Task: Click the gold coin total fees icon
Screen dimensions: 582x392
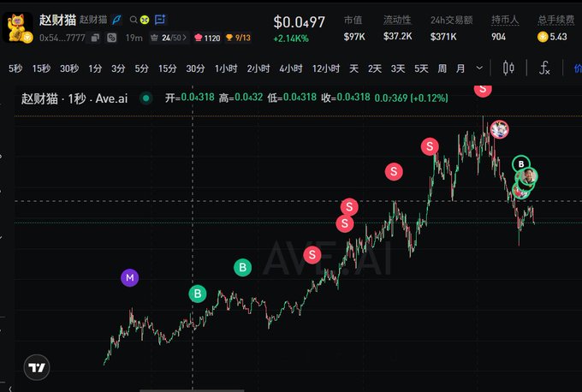Action: 543,37
